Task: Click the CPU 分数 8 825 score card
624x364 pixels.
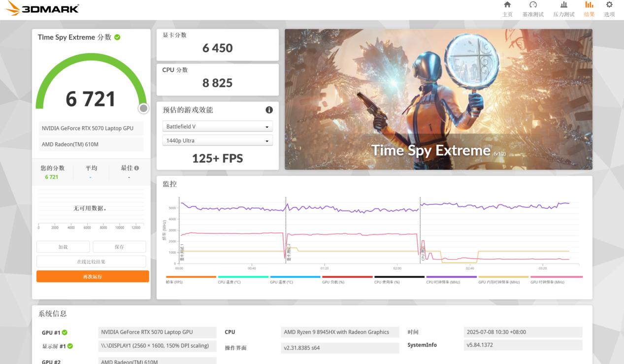Action: coord(218,80)
